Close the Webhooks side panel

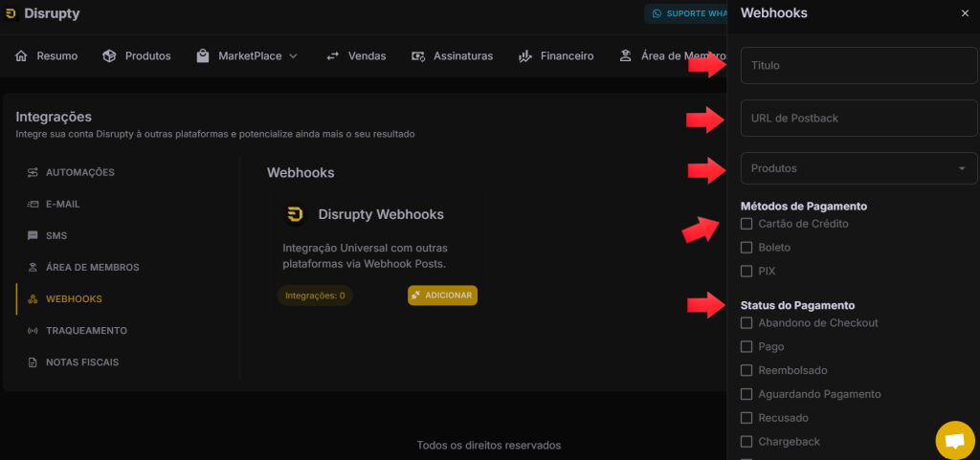(965, 13)
